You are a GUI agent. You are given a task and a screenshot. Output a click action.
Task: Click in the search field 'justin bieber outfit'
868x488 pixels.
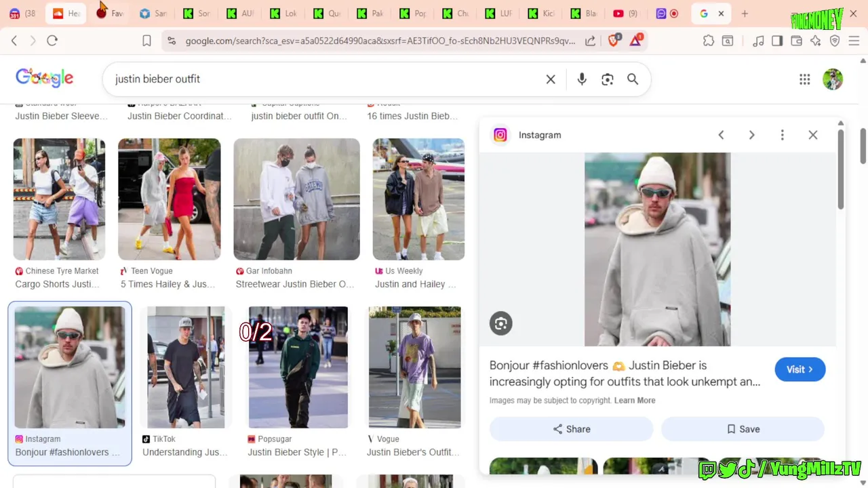[325, 79]
